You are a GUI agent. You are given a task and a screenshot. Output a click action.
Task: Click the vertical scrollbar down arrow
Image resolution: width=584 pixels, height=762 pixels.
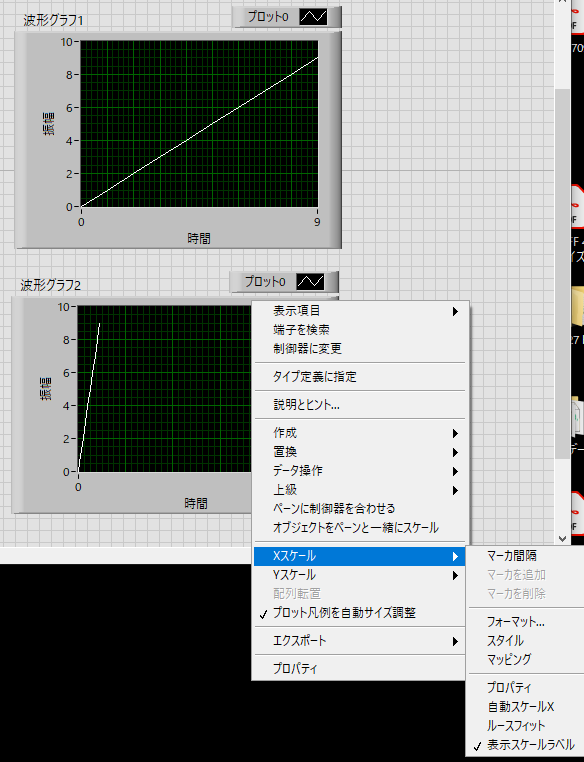[x=562, y=538]
